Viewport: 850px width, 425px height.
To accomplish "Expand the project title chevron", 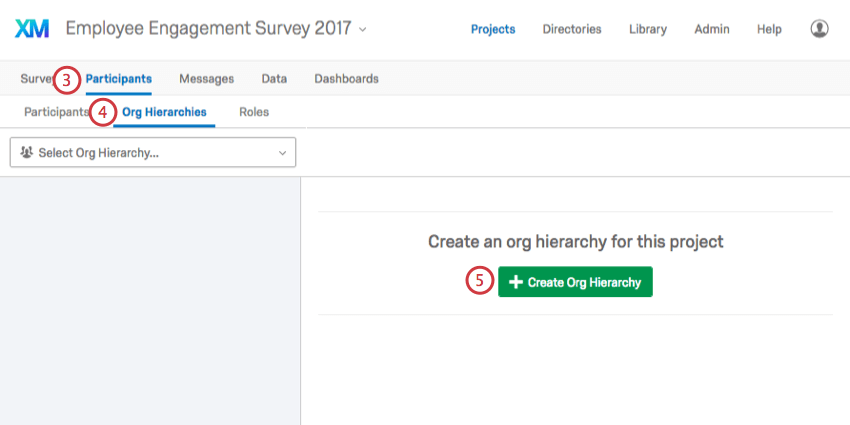I will [x=363, y=29].
